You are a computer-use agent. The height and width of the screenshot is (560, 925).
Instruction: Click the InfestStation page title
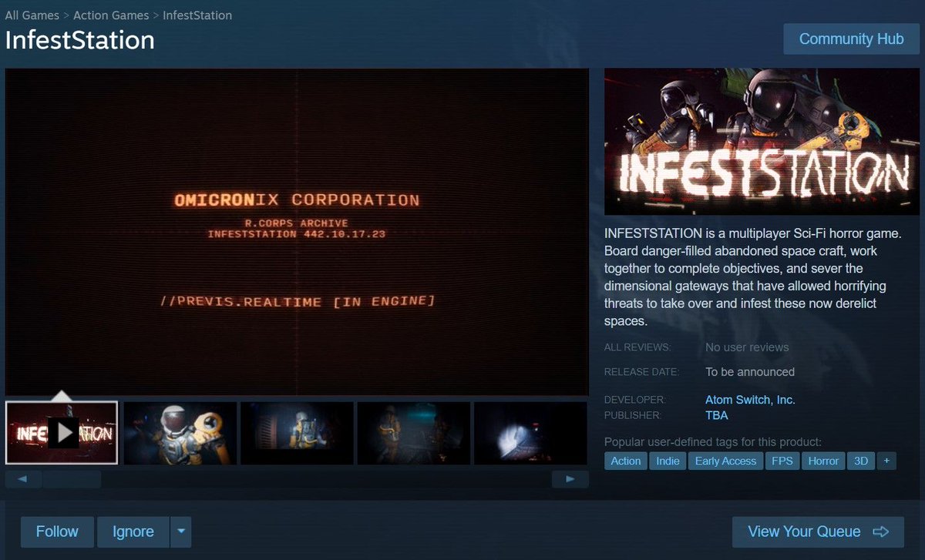click(x=80, y=40)
